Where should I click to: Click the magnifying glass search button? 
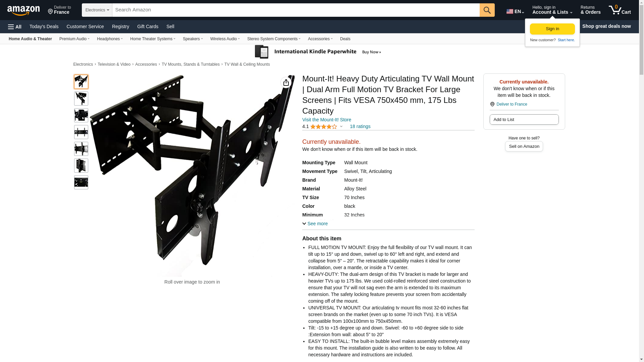coord(487,10)
